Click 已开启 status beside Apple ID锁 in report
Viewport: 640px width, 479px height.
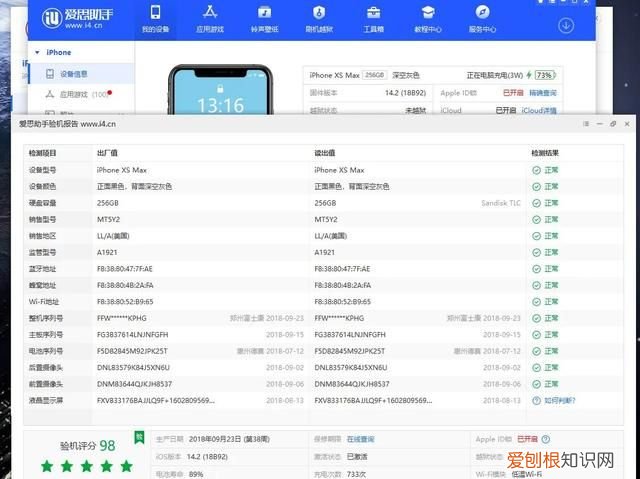pyautogui.click(x=527, y=439)
